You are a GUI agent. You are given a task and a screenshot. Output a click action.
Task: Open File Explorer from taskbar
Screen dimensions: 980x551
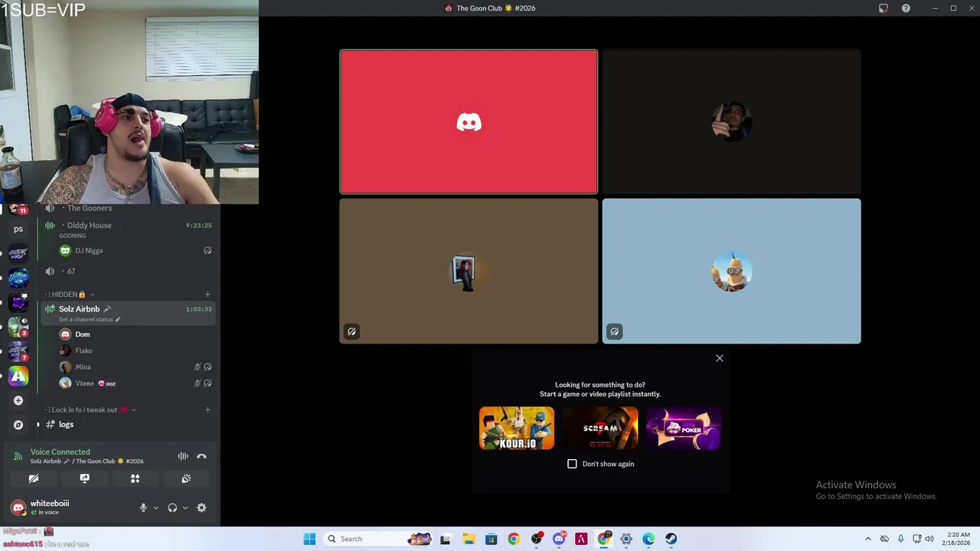pyautogui.click(x=469, y=539)
